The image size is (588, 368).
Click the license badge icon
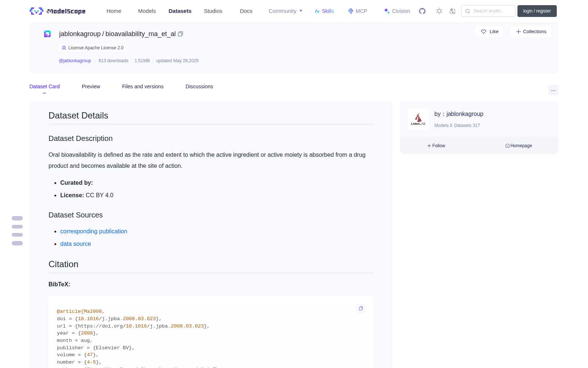click(x=64, y=48)
